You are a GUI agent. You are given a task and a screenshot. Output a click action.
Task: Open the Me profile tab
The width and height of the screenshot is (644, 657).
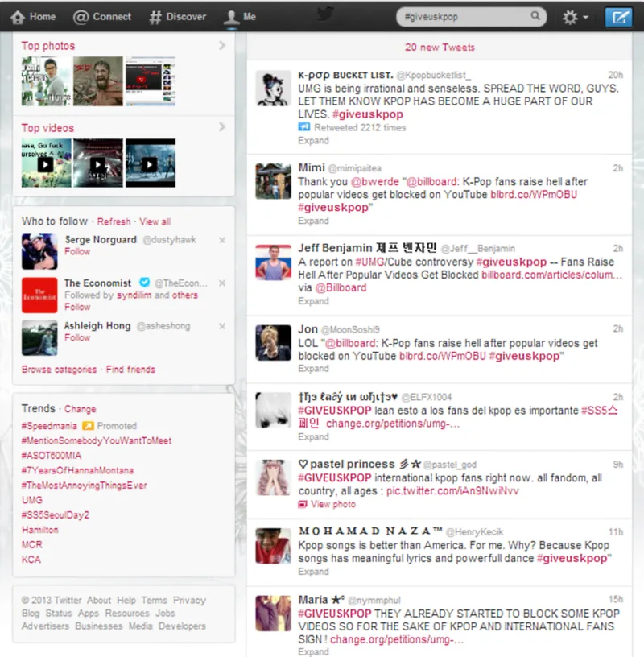pyautogui.click(x=241, y=17)
